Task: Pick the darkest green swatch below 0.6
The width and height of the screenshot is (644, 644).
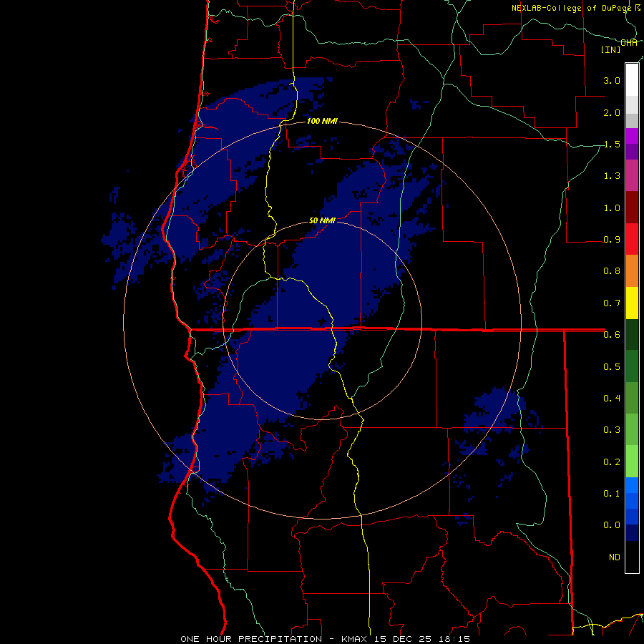Action: [632, 334]
